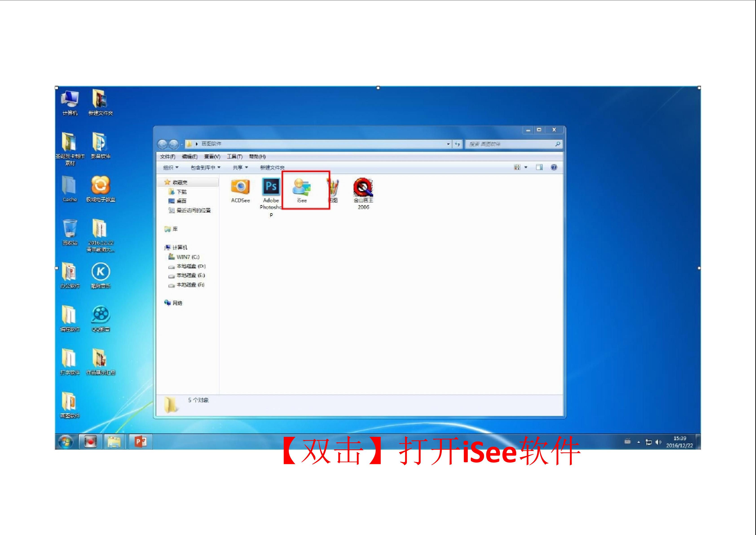The width and height of the screenshot is (756, 535).
Task: Click the change view icon in toolbar
Action: [x=517, y=167]
